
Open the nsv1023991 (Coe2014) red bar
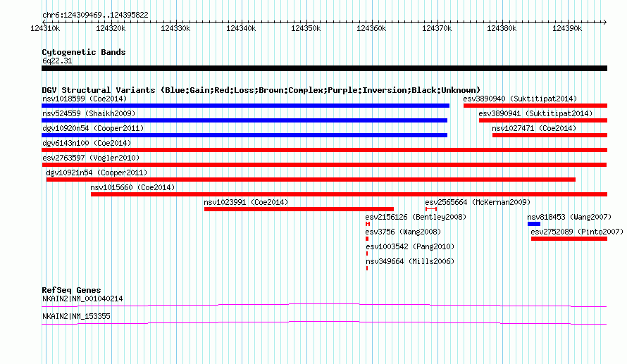tap(299, 209)
